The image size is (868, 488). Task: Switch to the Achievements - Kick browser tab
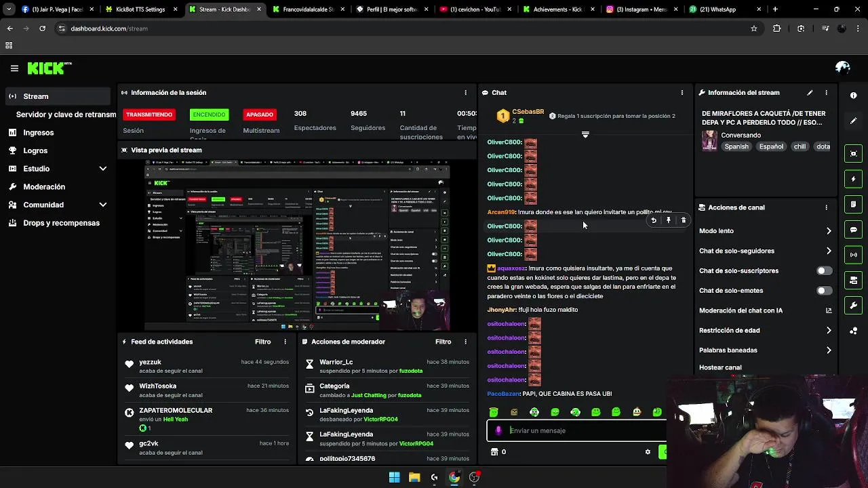pos(557,9)
